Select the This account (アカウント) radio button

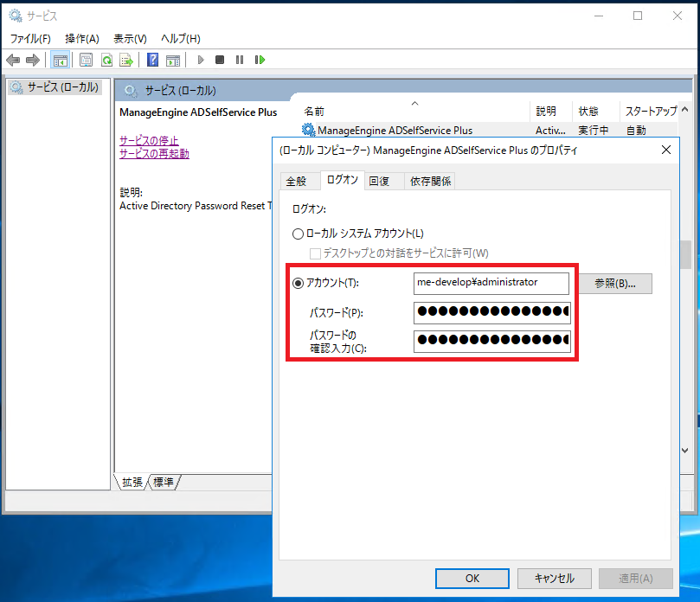pyautogui.click(x=298, y=283)
